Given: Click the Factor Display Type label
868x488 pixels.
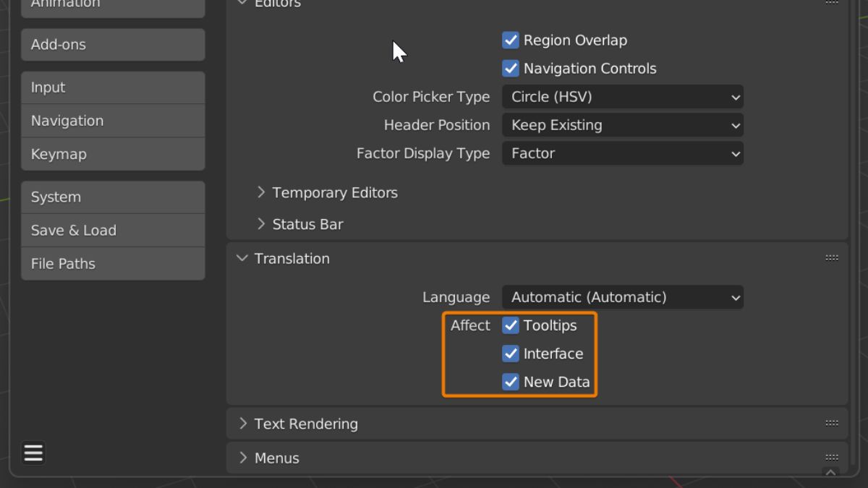Looking at the screenshot, I should 423,153.
